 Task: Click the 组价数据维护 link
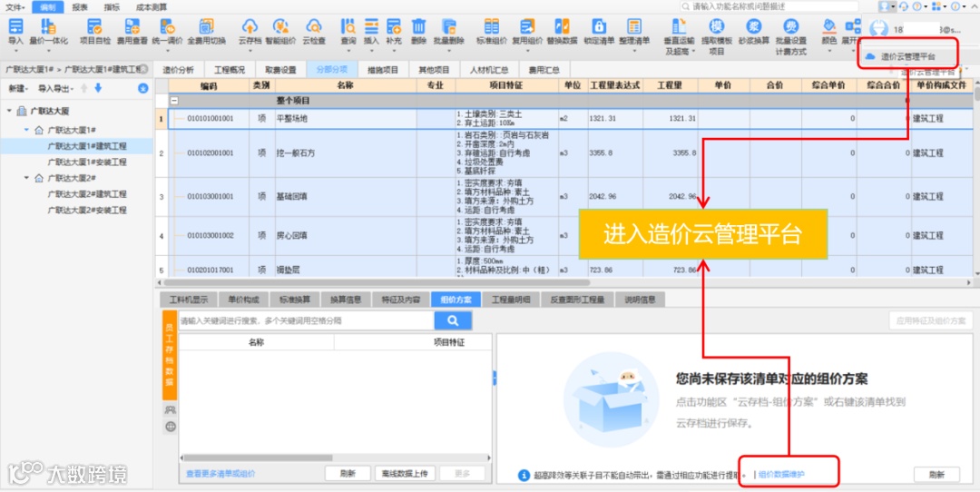point(781,475)
